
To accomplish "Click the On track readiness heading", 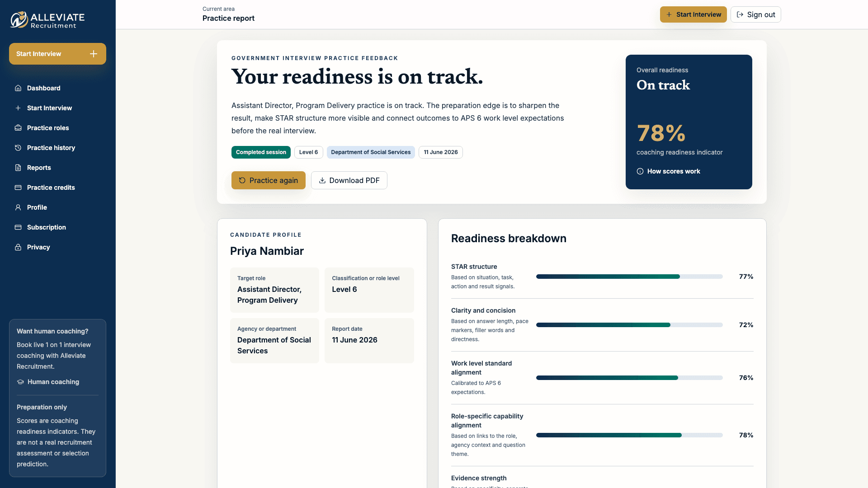I will click(663, 85).
